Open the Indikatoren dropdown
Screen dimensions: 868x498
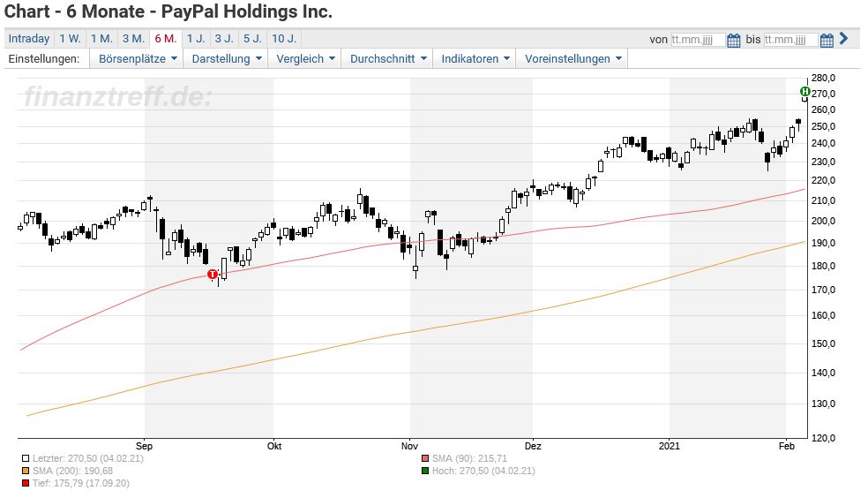tap(475, 59)
